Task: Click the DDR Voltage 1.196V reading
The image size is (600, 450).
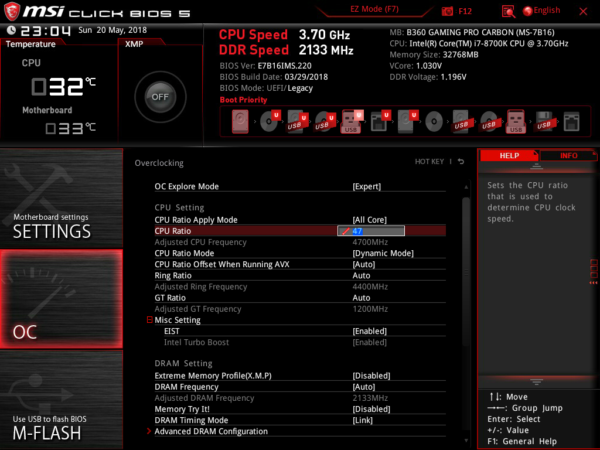Action: 428,77
